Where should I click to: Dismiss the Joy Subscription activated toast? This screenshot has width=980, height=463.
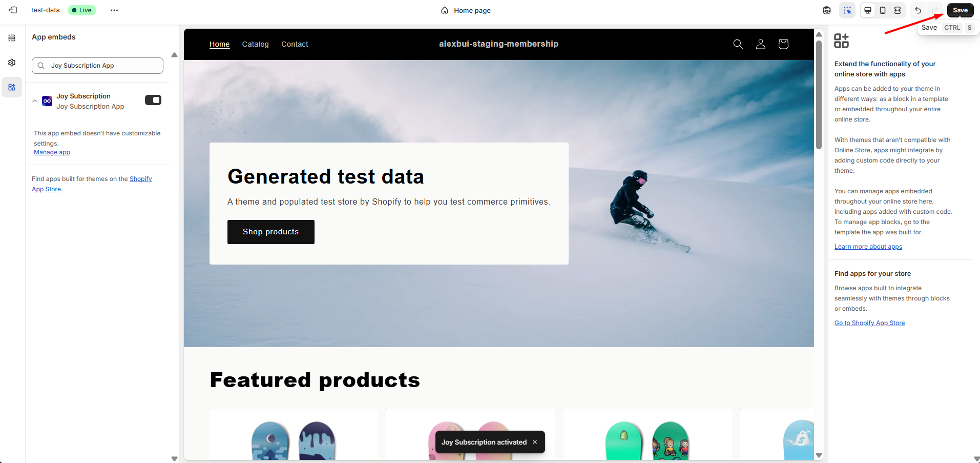(x=535, y=442)
